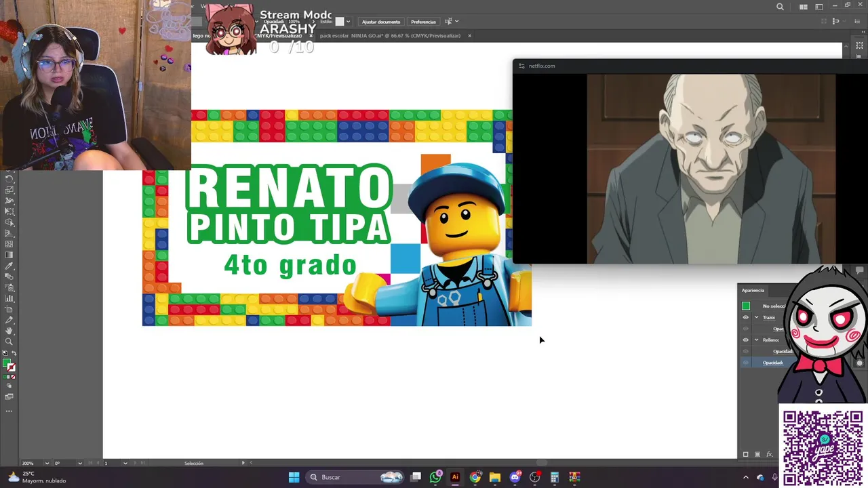The height and width of the screenshot is (488, 868).
Task: Open the rotate view angle dropdown
Action: coord(80,463)
